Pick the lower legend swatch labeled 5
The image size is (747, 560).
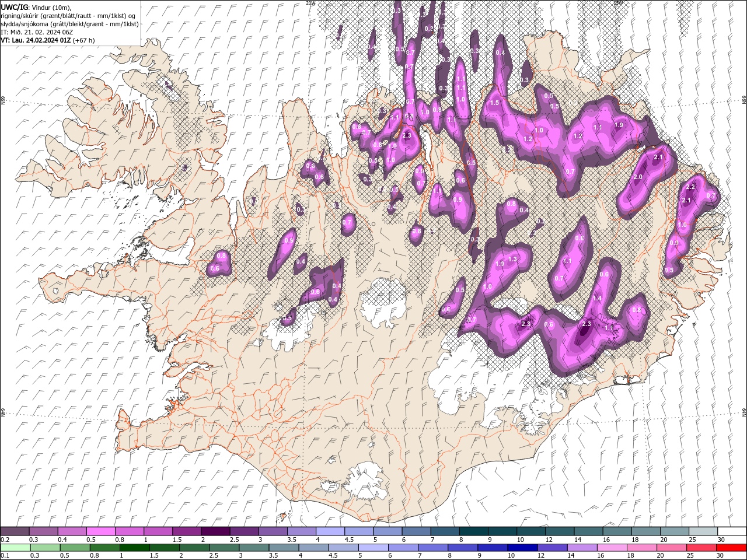pos(373,548)
